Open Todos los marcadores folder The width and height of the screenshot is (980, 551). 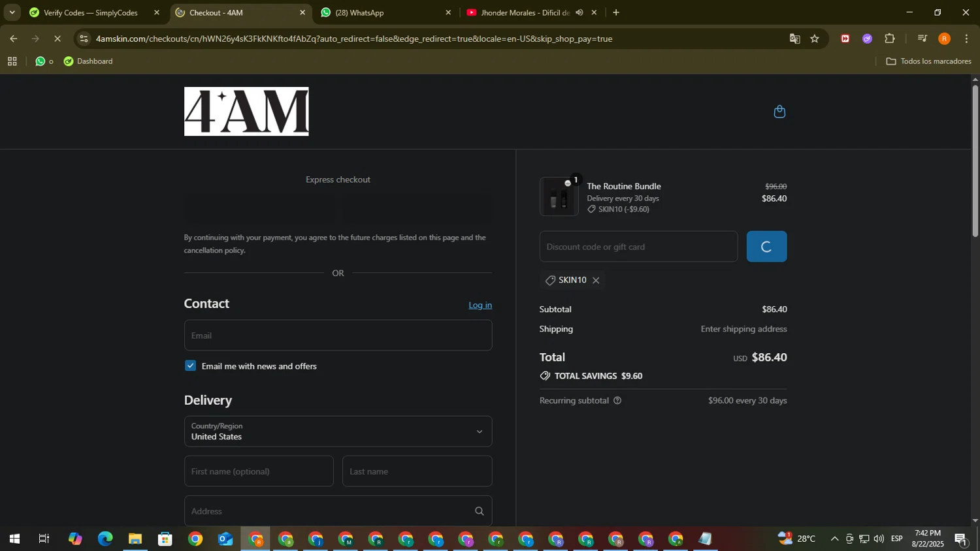[x=928, y=61]
